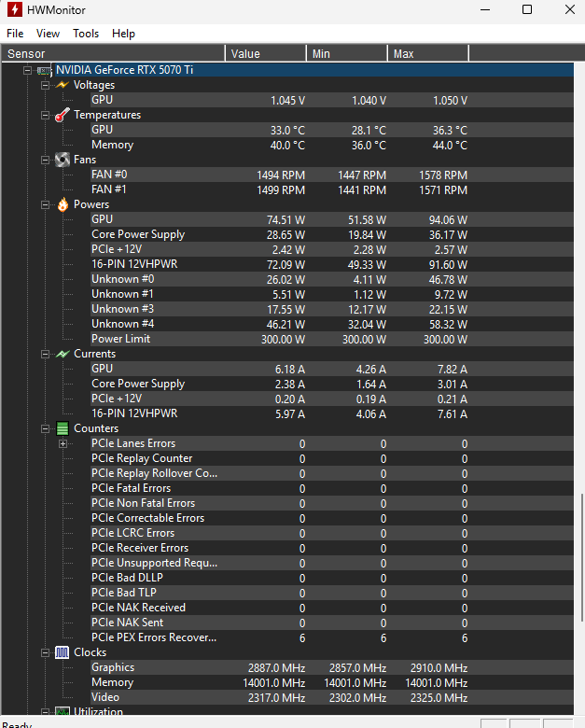This screenshot has height=728, width=585.
Task: Click the Voltages lightning bolt icon
Action: point(63,85)
